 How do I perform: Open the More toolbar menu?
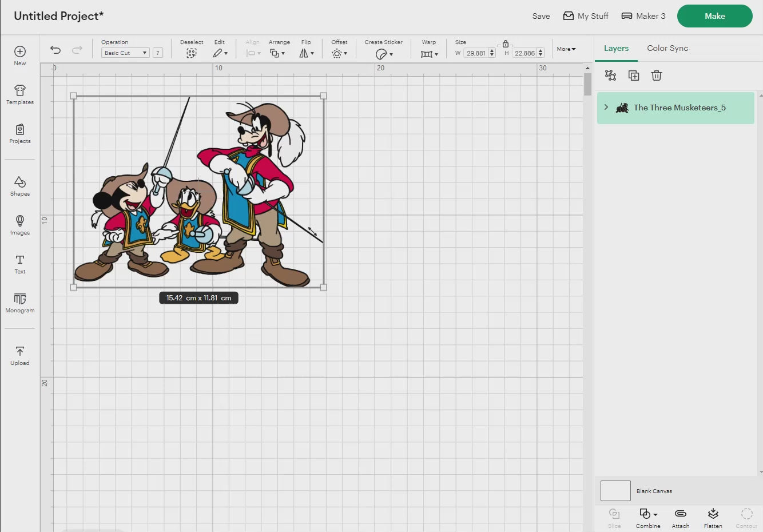pos(566,49)
